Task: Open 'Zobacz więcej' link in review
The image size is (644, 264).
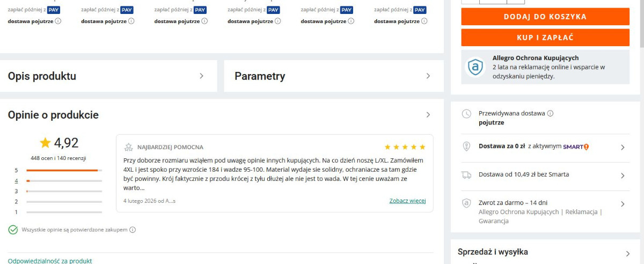Action: (x=407, y=201)
